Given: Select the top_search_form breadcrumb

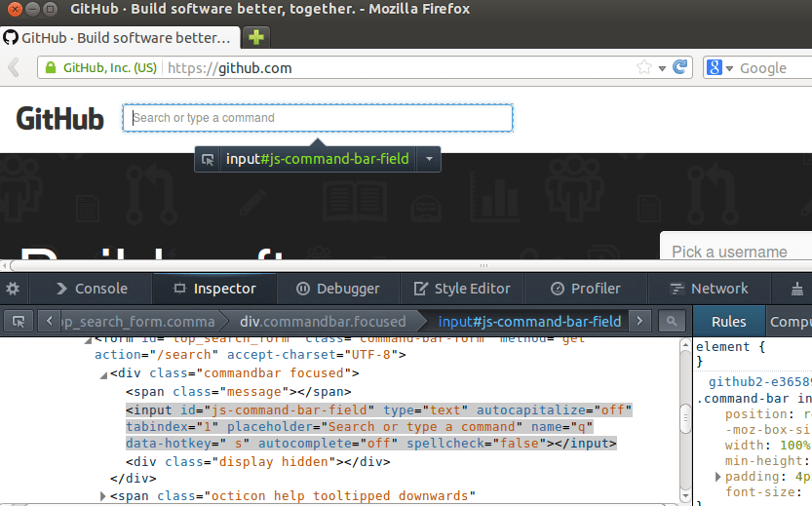Looking at the screenshot, I should (x=138, y=322).
